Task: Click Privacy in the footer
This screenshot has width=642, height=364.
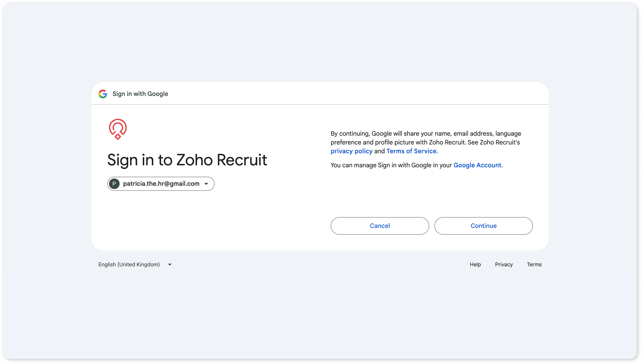Action: tap(503, 265)
